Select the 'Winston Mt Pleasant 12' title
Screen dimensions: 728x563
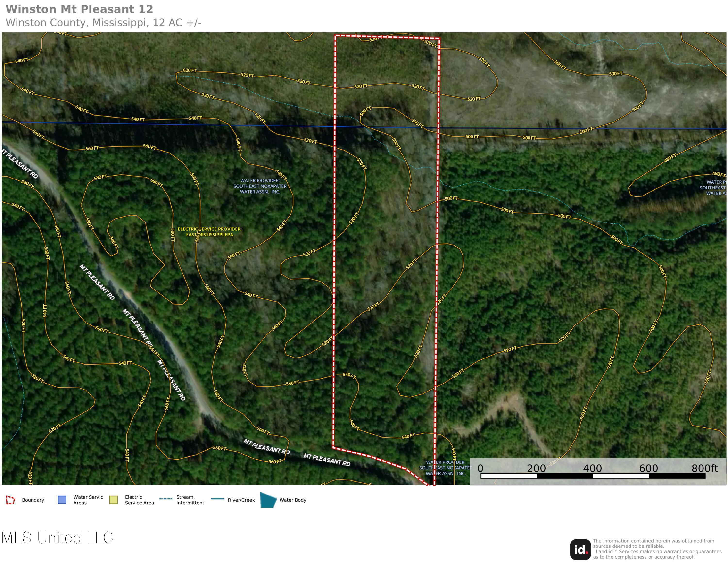(79, 9)
